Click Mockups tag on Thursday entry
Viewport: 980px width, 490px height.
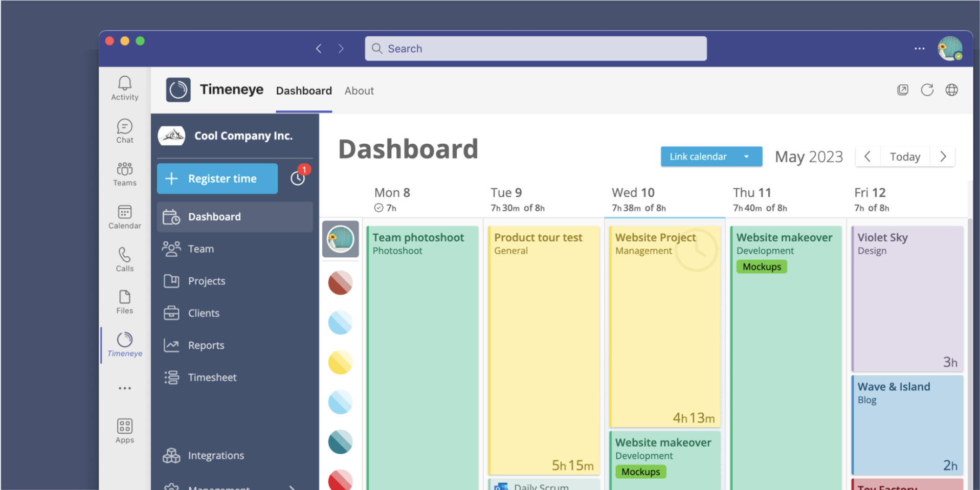762,267
